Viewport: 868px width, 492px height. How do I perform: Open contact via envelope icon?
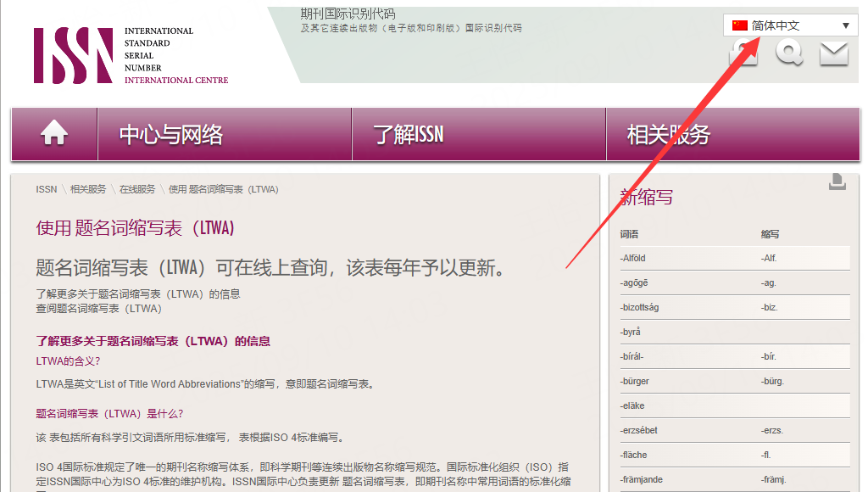pos(834,53)
